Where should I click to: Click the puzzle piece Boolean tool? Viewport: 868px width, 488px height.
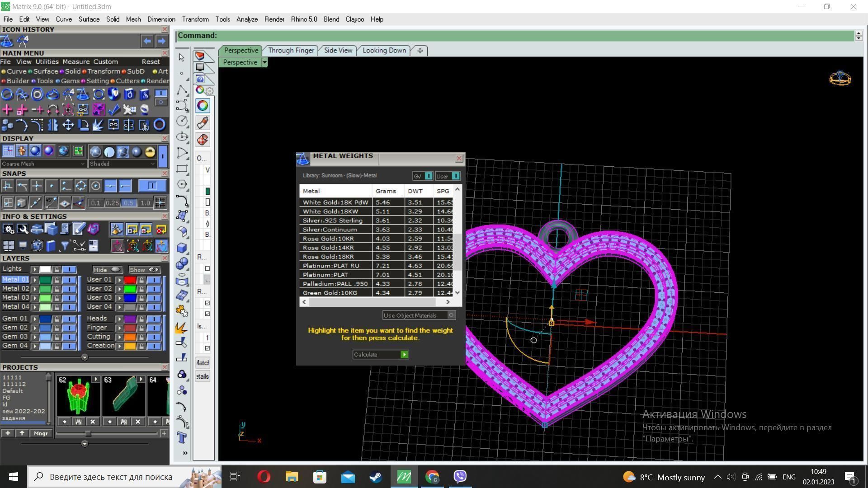pyautogui.click(x=182, y=311)
